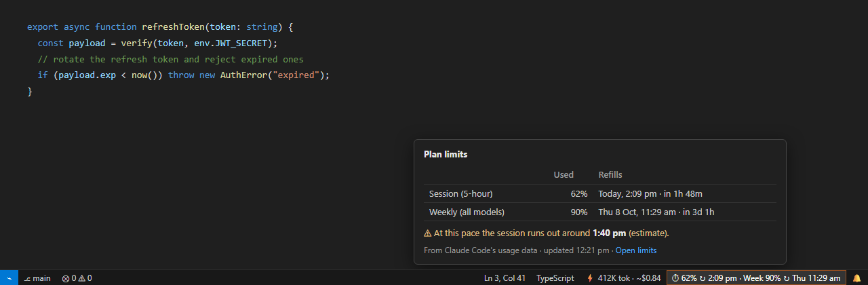Open limits link in Plan limits popup
This screenshot has height=285, width=868.
coord(636,250)
